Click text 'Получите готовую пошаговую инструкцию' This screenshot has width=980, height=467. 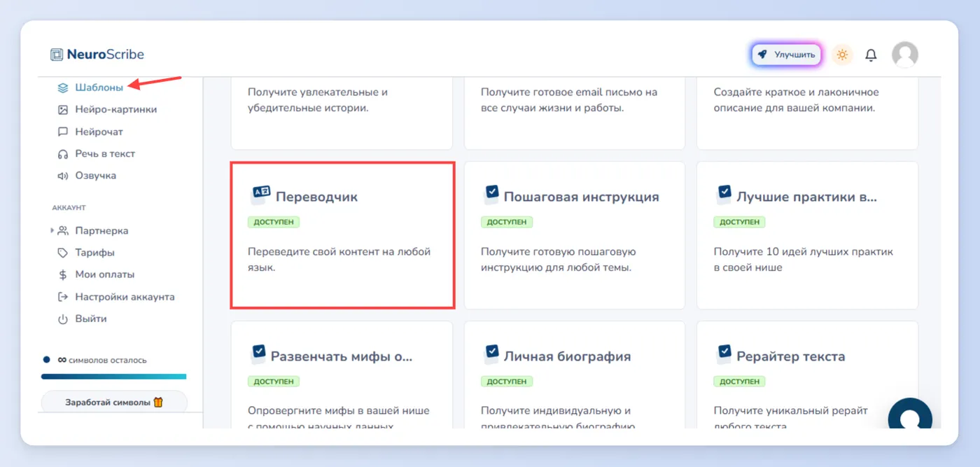(559, 260)
